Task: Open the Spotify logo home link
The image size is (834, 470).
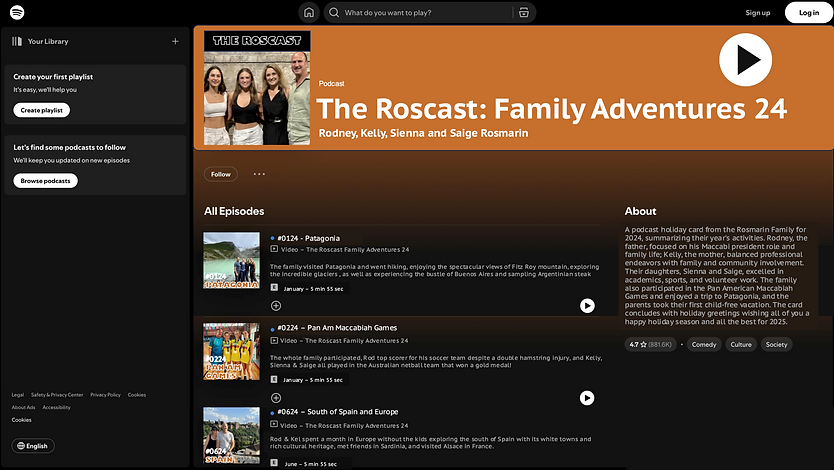Action: click(17, 12)
